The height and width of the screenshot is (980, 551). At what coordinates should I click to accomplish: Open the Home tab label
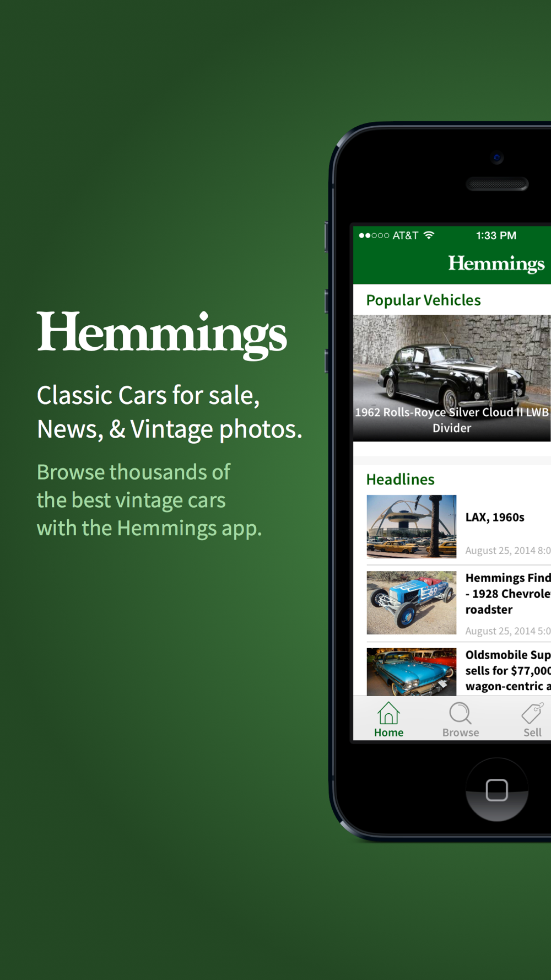coord(388,733)
